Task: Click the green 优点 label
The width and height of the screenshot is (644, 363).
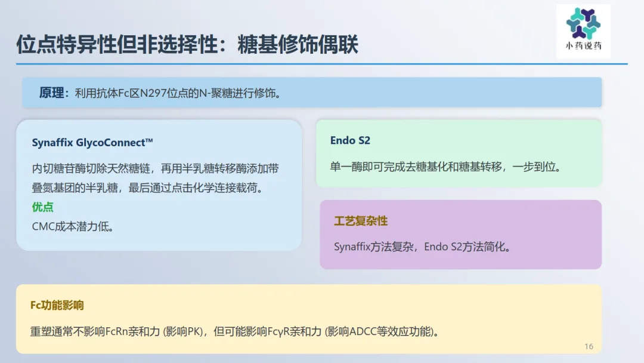Action: (x=43, y=207)
